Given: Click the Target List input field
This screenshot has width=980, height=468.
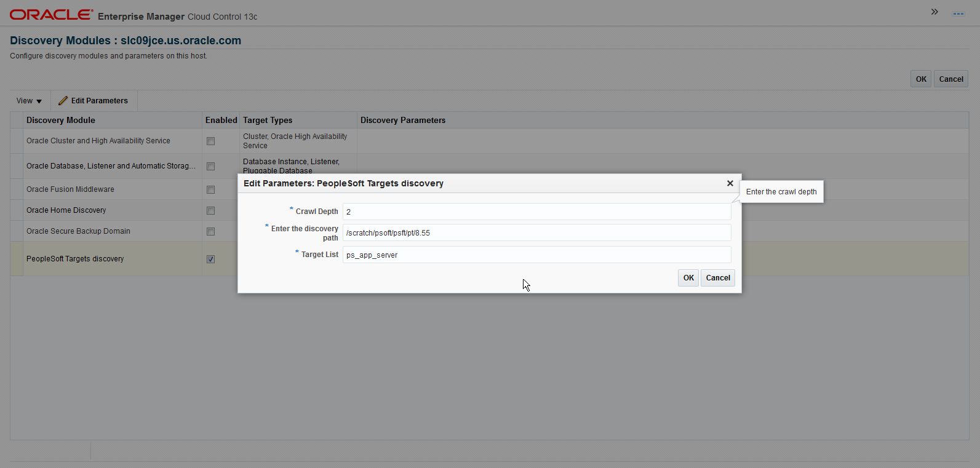Looking at the screenshot, I should tap(536, 255).
